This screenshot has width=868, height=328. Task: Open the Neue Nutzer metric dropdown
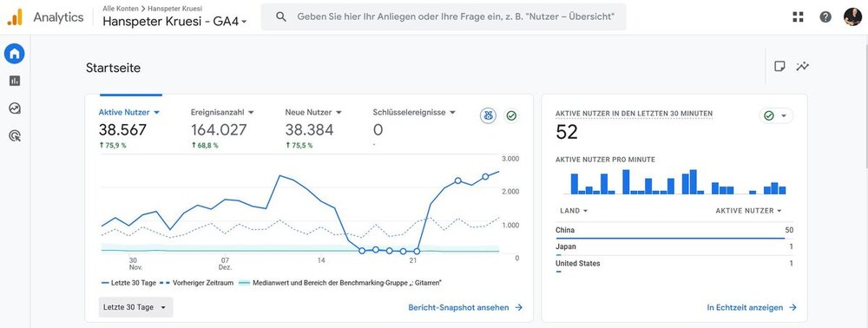(x=313, y=112)
